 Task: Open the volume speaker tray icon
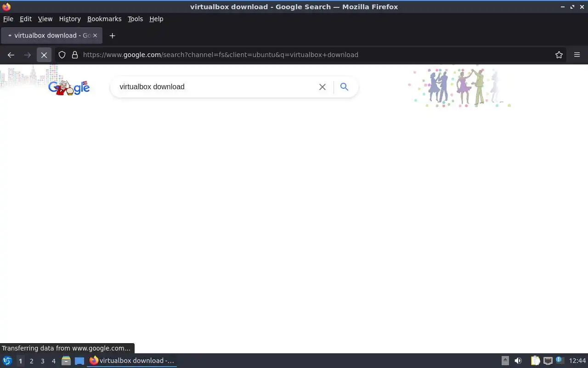518,361
